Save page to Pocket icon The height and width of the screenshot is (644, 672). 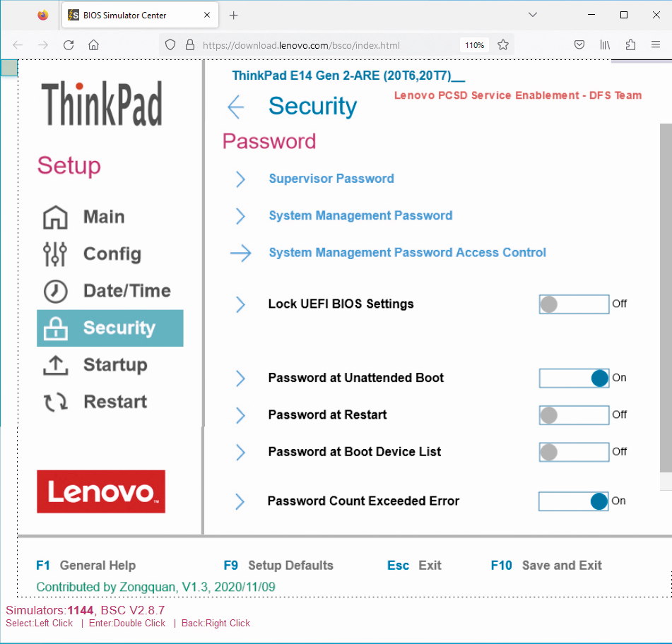click(x=579, y=44)
